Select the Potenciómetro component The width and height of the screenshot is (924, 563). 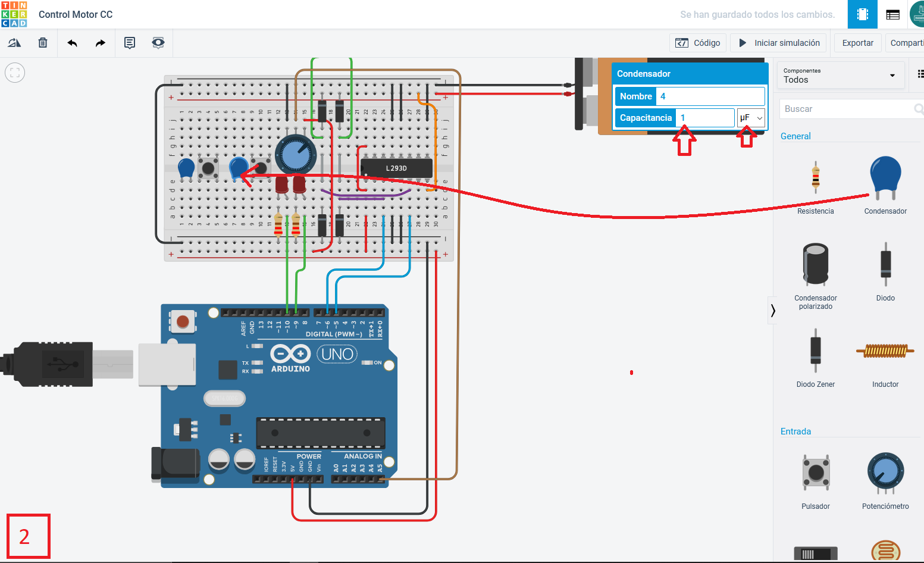[x=885, y=481]
